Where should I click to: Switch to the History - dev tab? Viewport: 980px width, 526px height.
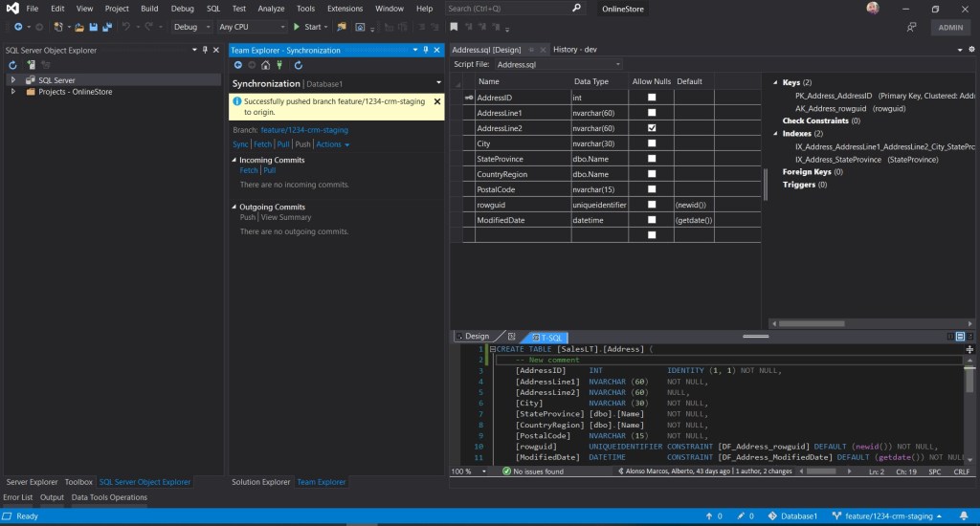pyautogui.click(x=575, y=49)
